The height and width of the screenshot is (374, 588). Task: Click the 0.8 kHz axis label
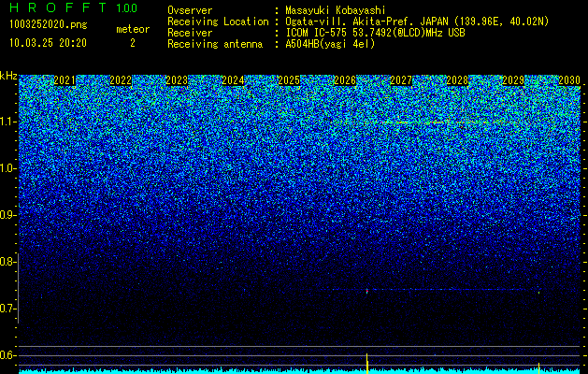[7, 262]
